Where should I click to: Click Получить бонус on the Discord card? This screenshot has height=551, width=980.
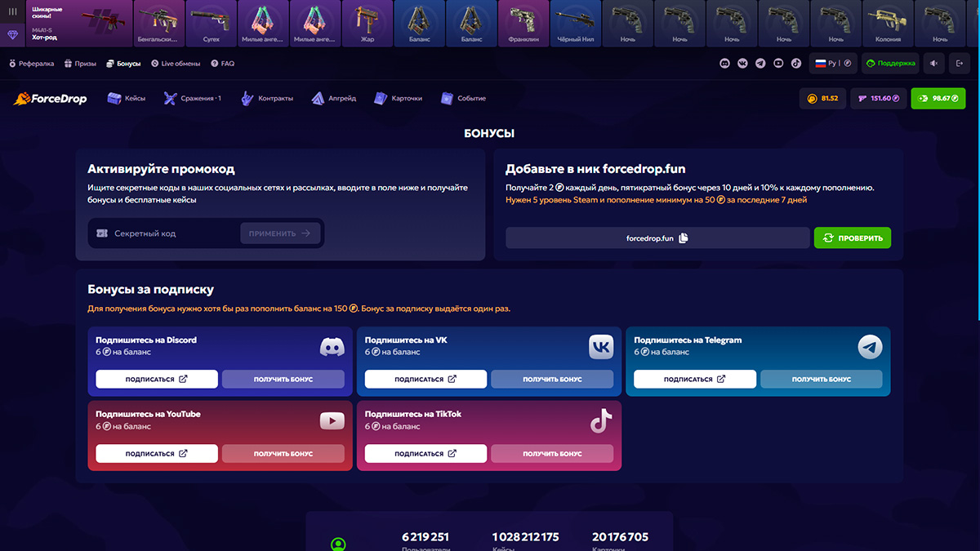pos(283,380)
